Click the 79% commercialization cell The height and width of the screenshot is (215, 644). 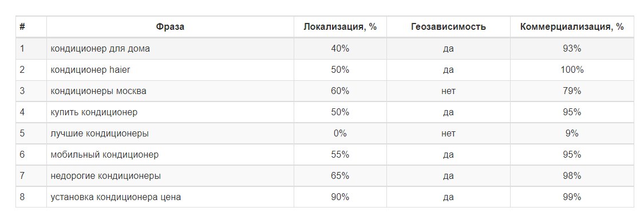coord(572,91)
